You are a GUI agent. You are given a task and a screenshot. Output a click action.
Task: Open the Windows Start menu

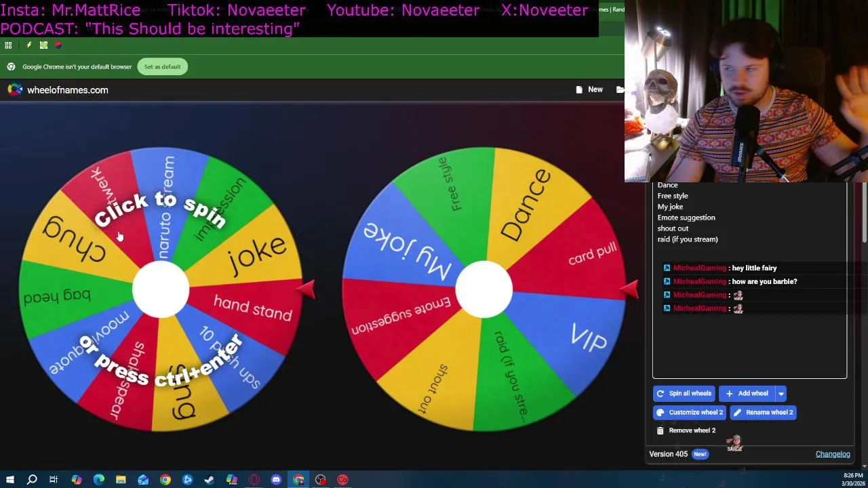coord(9,480)
